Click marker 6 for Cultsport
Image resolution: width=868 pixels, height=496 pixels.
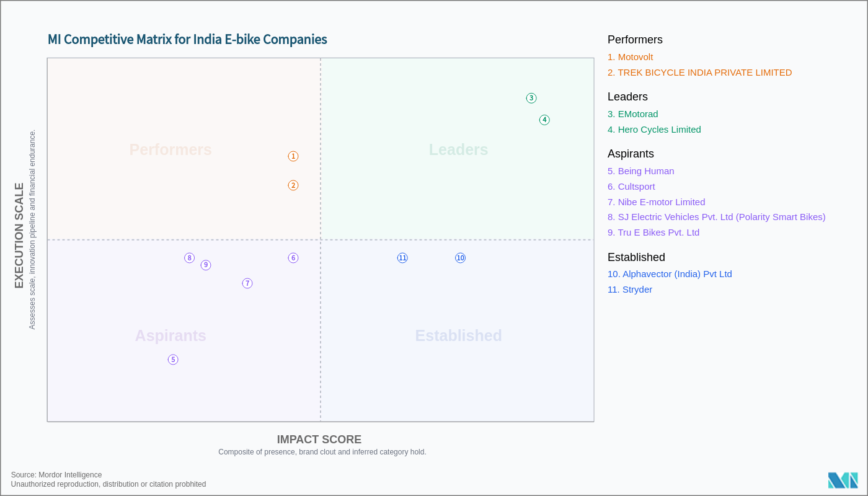[293, 258]
